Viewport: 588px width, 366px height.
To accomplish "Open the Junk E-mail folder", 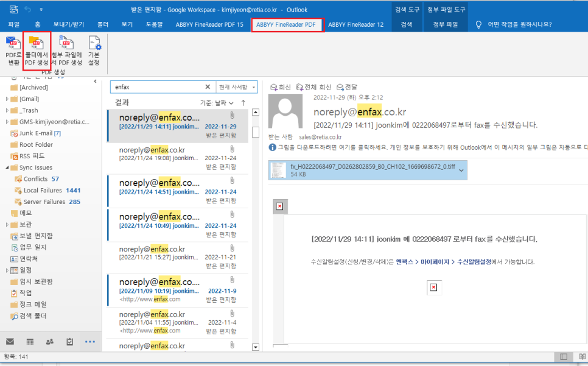I will click(36, 133).
